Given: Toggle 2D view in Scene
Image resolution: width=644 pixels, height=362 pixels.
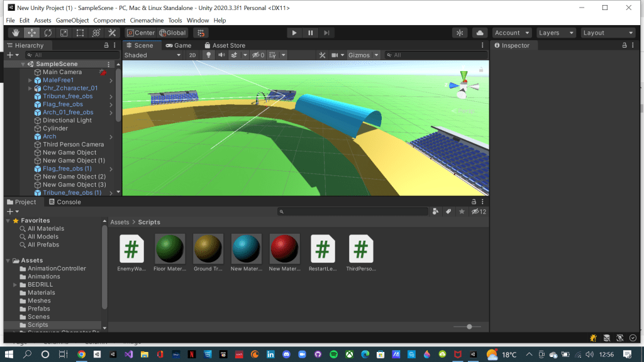Looking at the screenshot, I should tap(193, 55).
